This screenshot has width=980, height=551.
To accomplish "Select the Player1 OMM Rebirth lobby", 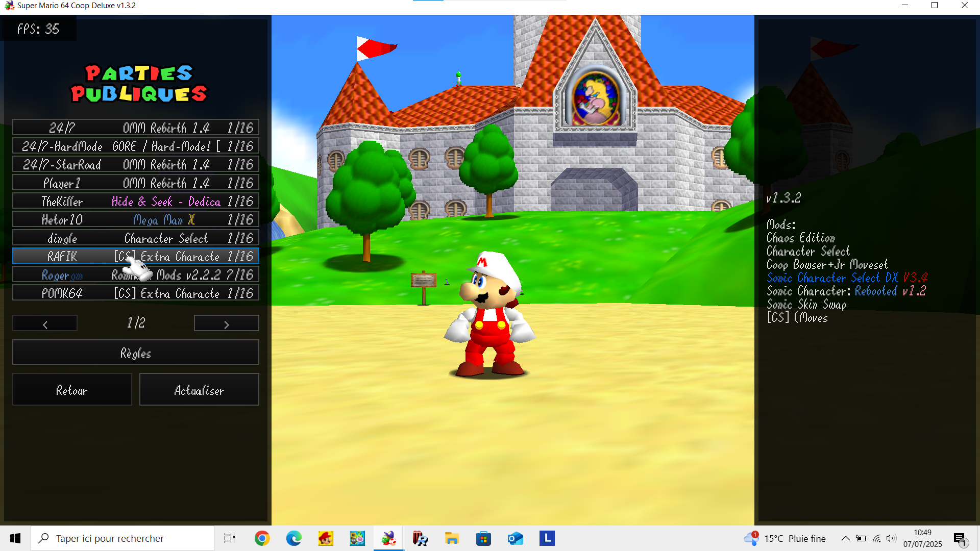I will [x=136, y=183].
